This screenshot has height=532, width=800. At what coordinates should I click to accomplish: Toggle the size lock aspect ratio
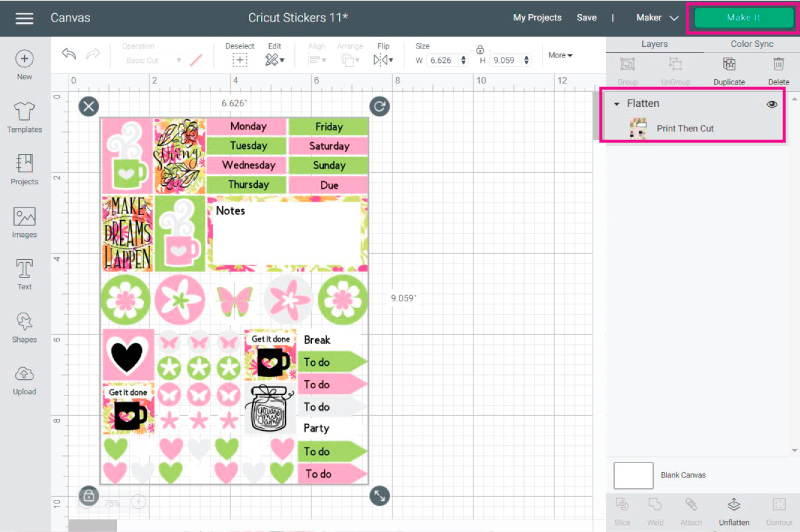pos(480,49)
